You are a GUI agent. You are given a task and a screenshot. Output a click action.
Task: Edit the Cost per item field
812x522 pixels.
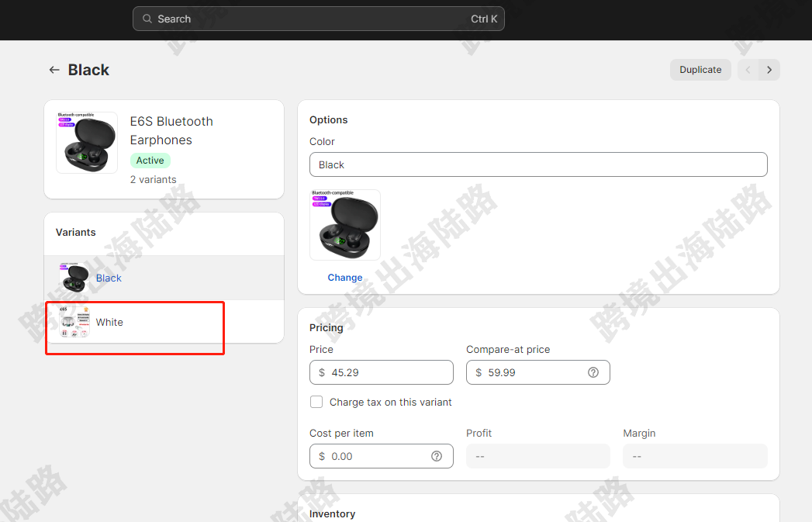click(x=381, y=456)
